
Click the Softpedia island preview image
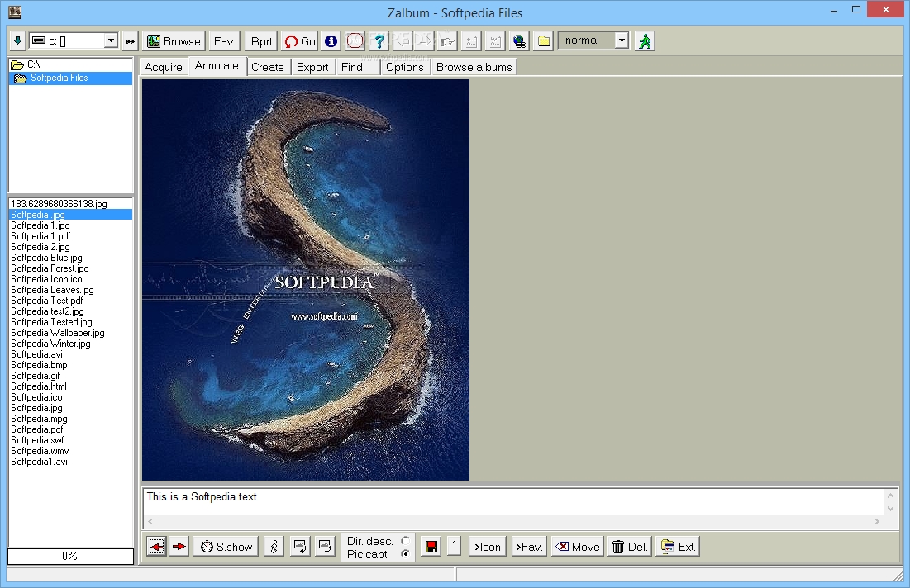click(306, 279)
